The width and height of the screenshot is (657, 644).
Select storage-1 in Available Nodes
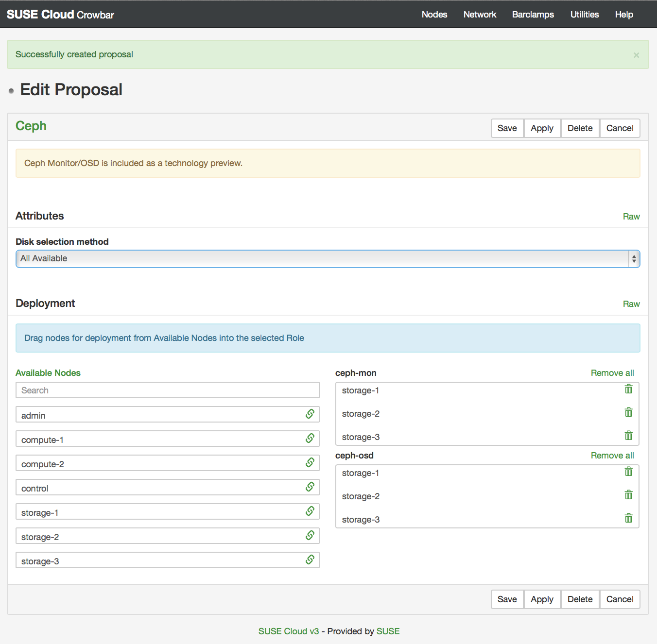[168, 511]
